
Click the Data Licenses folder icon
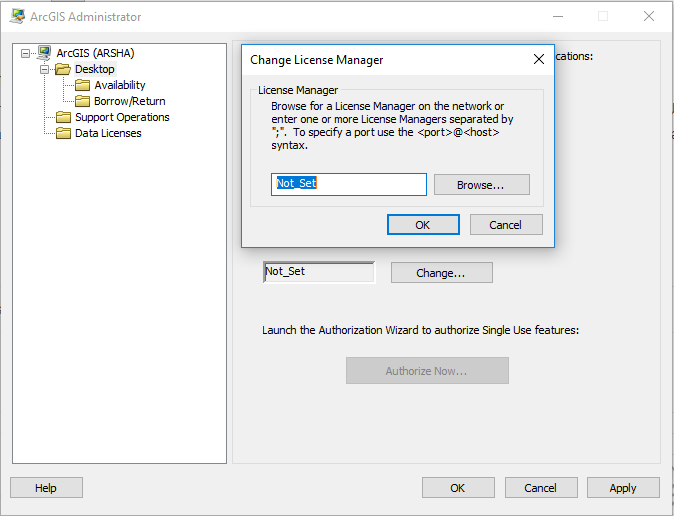point(64,133)
